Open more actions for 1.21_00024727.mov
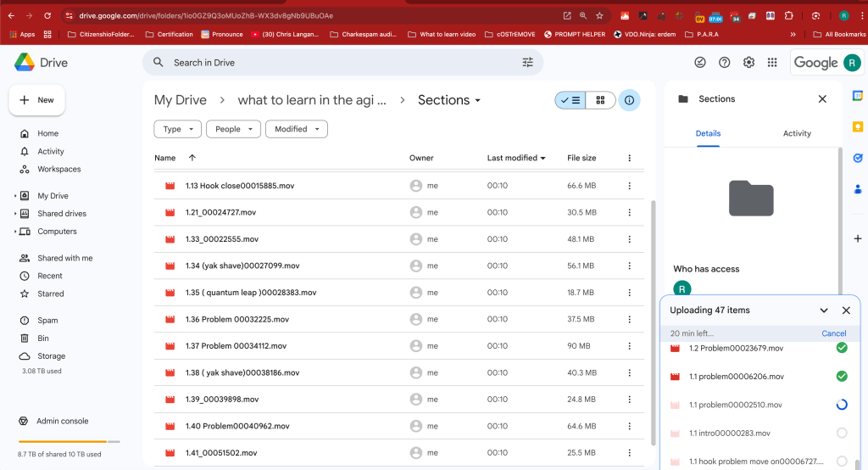The image size is (868, 470). (x=630, y=212)
